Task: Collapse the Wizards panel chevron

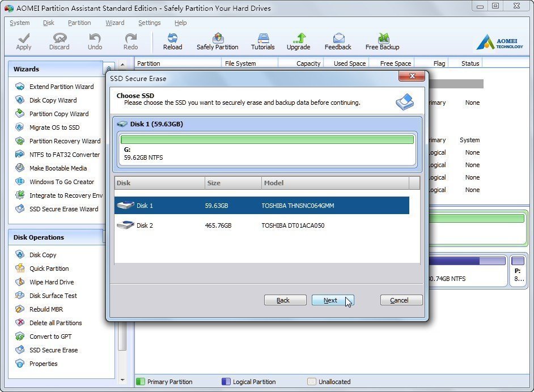Action: click(x=108, y=69)
